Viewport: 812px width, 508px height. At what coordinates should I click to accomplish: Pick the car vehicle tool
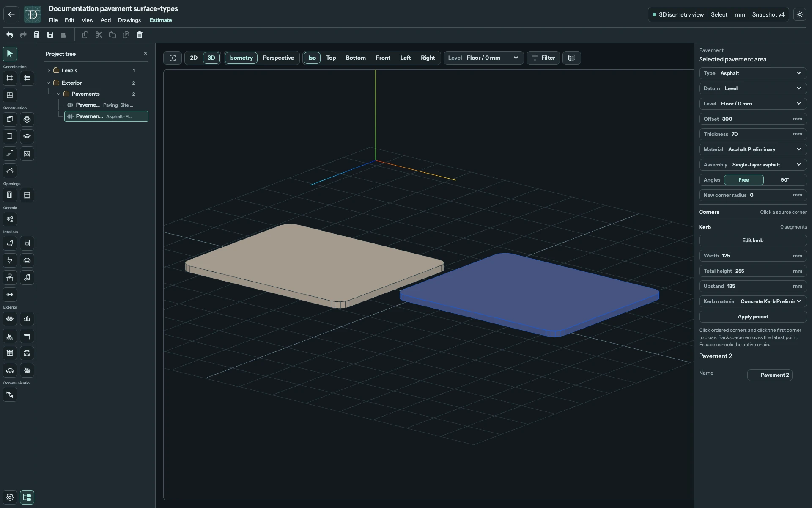(10, 370)
